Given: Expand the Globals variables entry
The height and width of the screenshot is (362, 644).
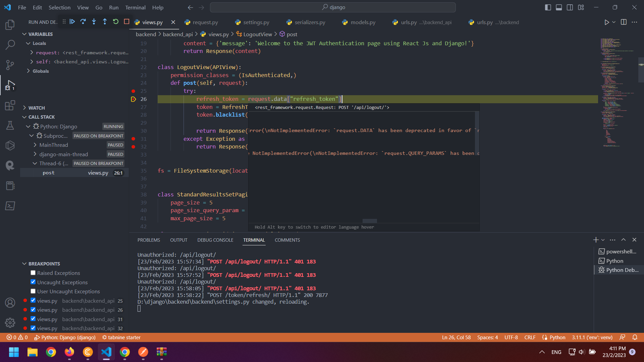Looking at the screenshot, I should 28,71.
